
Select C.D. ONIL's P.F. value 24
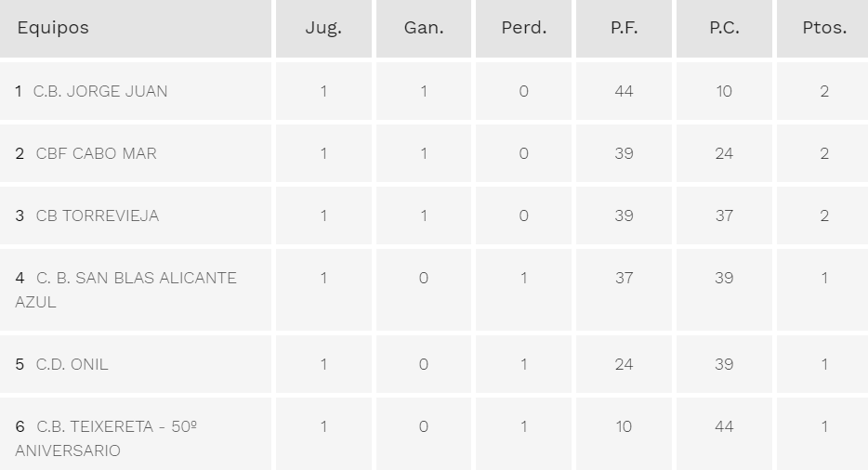624,364
